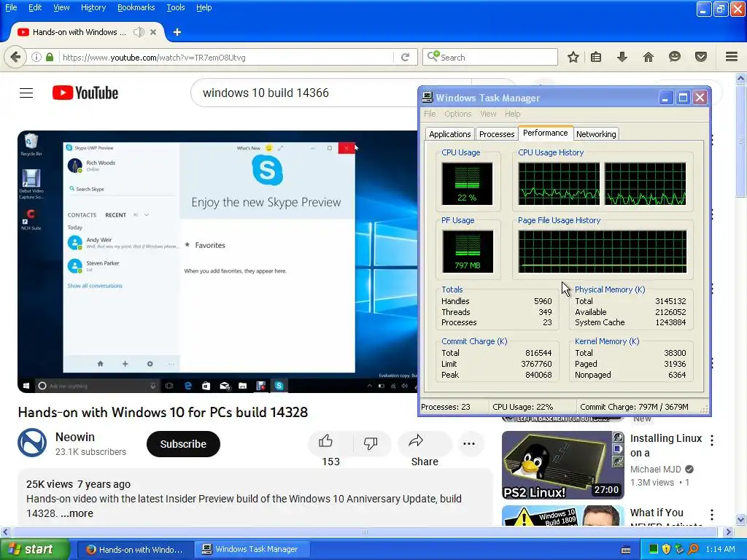Open the View menu in Task Manager
This screenshot has height=560, width=747.
point(488,114)
